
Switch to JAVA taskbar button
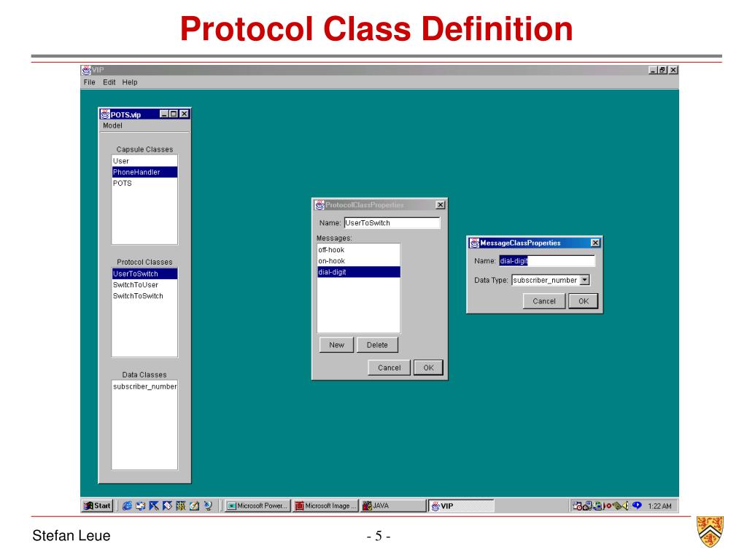(x=393, y=506)
